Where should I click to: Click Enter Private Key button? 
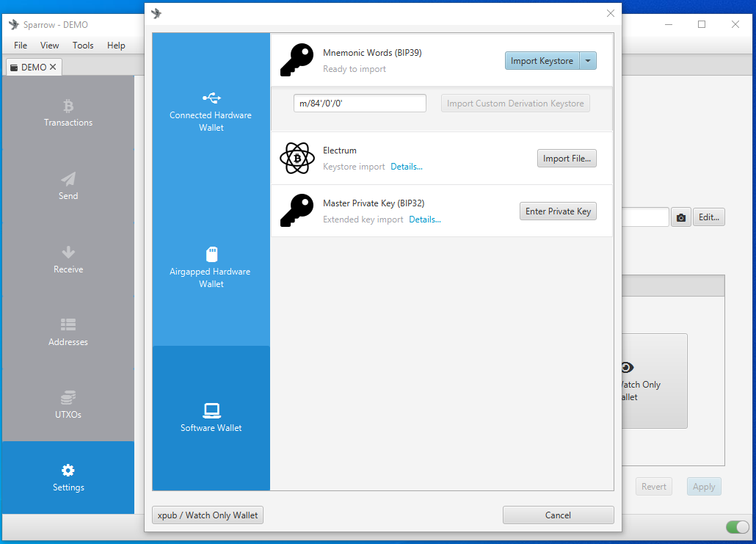pyautogui.click(x=558, y=211)
